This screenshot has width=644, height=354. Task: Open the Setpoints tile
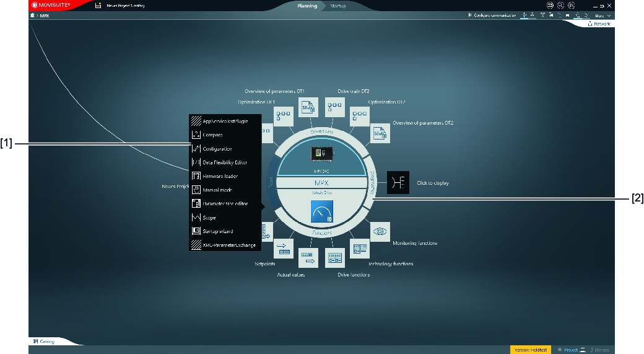(x=283, y=249)
